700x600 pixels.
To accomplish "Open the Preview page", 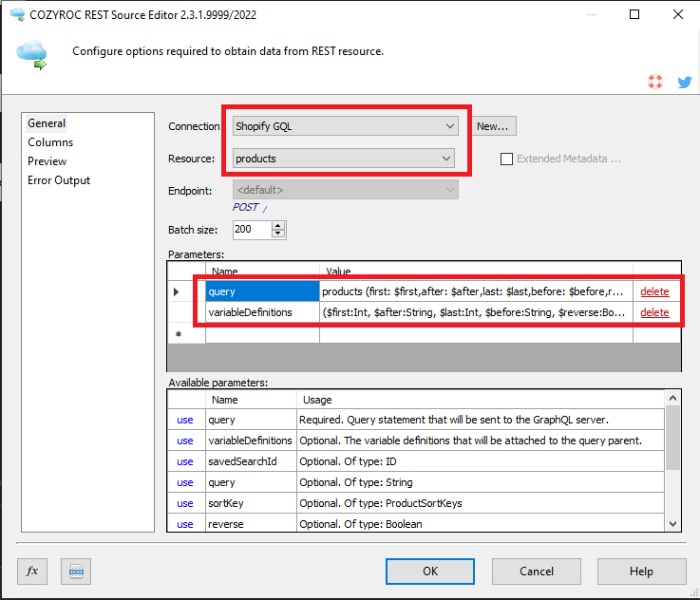I will pyautogui.click(x=47, y=161).
